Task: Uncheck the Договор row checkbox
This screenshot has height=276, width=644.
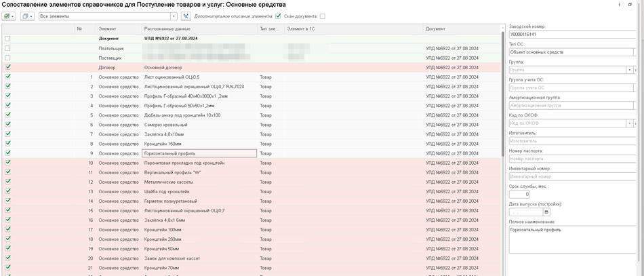Action: point(8,67)
